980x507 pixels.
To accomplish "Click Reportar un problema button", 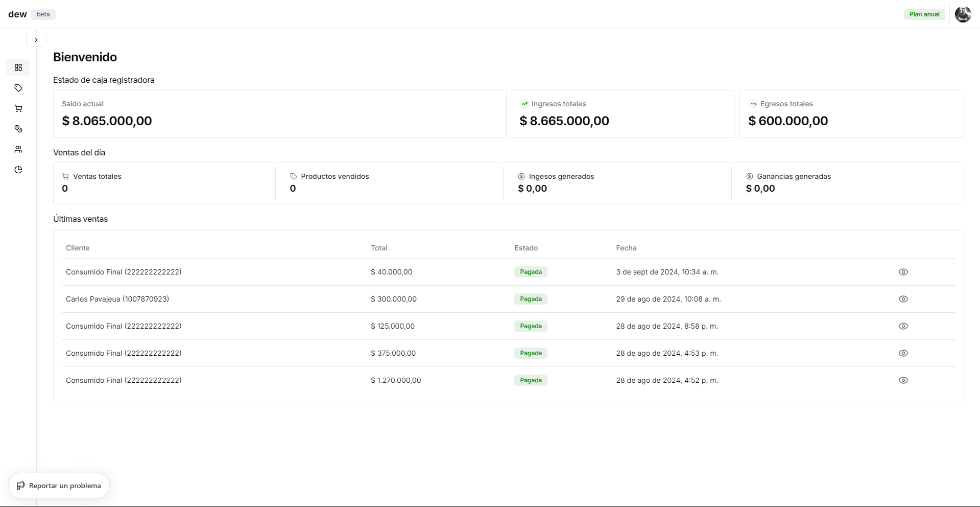I will (x=59, y=486).
